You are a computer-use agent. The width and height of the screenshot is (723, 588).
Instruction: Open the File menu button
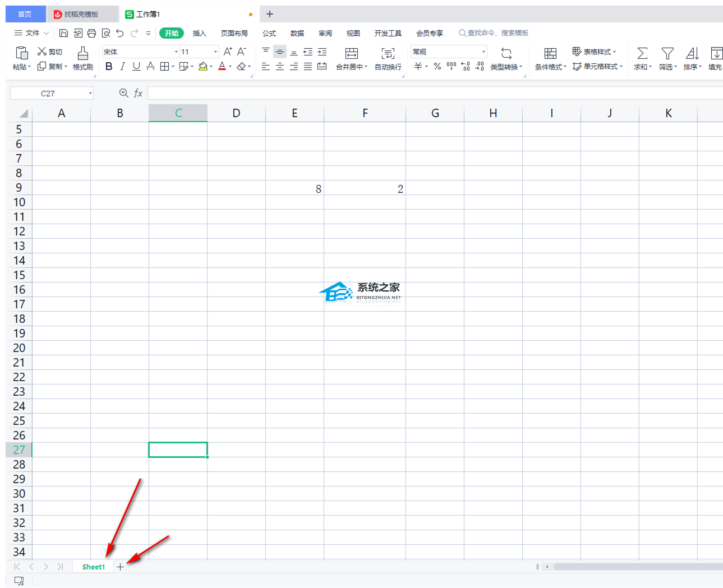[x=32, y=33]
